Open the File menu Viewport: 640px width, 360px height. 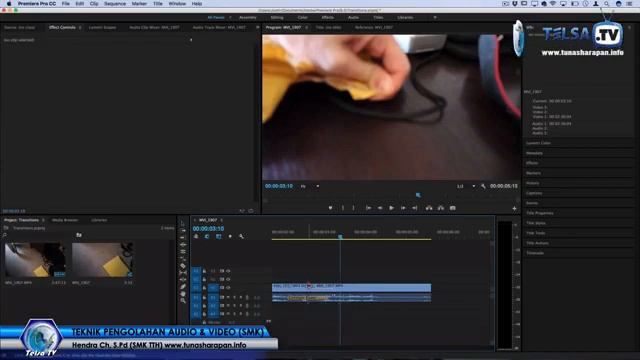(65, 4)
